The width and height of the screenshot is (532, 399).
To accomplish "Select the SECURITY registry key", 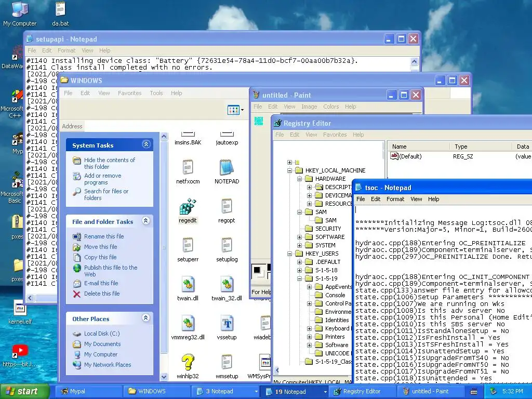I will (328, 229).
